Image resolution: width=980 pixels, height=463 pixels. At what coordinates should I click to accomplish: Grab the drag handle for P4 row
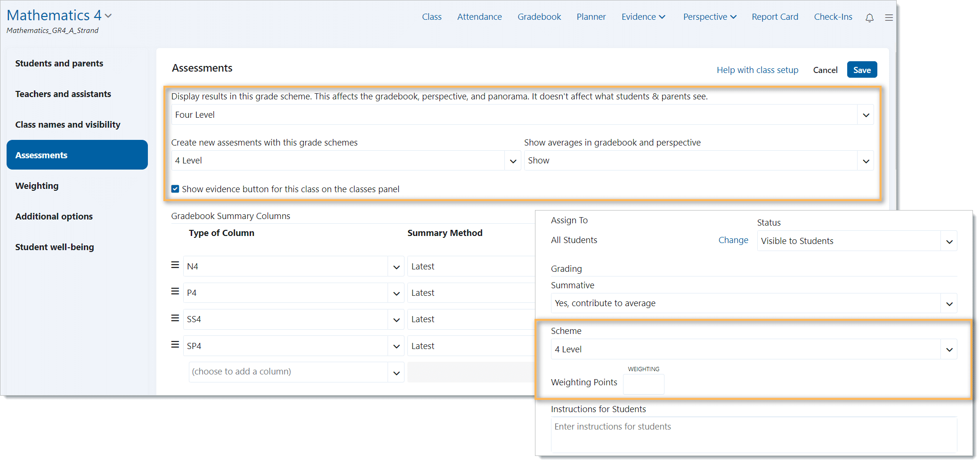coord(175,292)
